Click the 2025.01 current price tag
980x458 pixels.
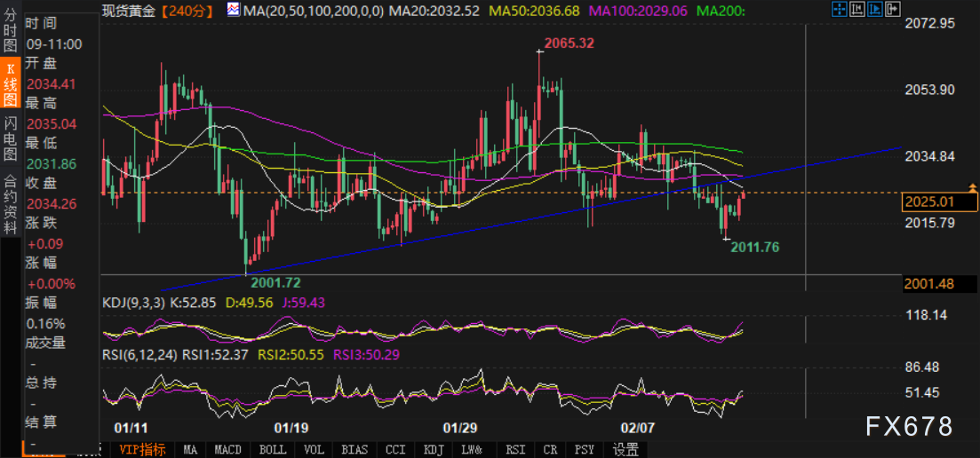coord(928,201)
